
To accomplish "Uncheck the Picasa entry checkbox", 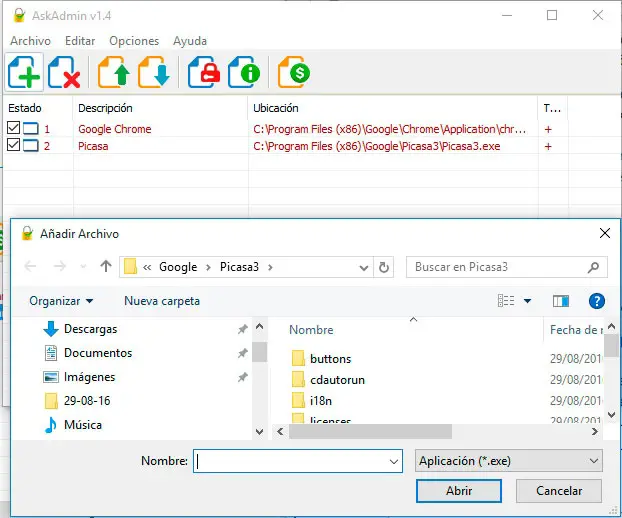I will [13, 145].
